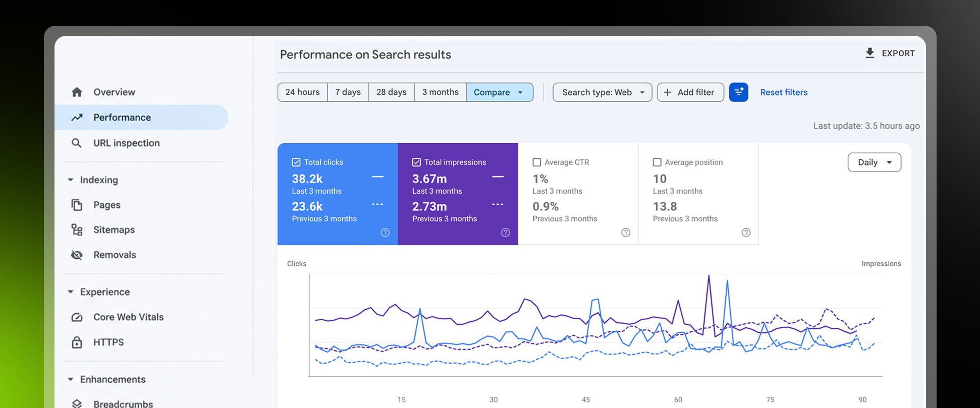Select the 3 months range tab
The width and height of the screenshot is (980, 408).
[x=441, y=92]
